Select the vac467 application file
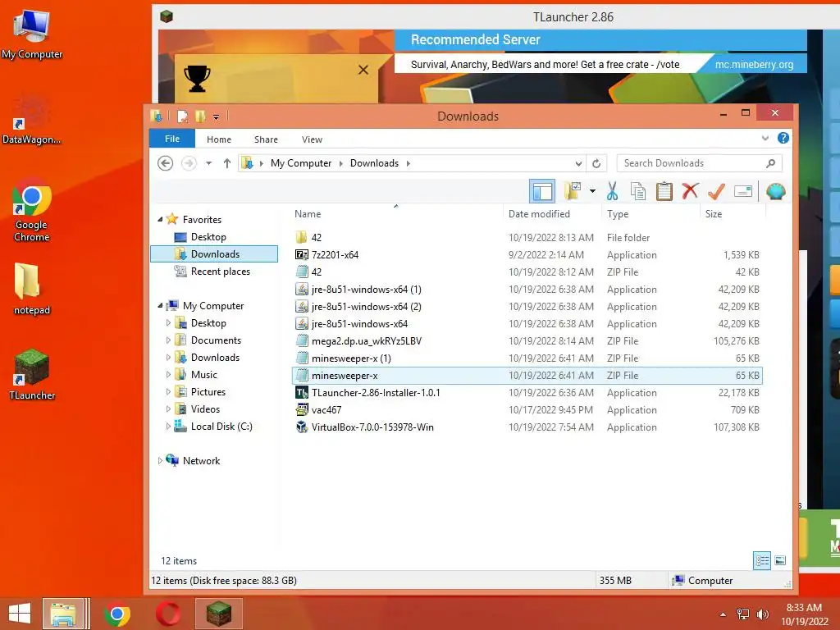This screenshot has height=630, width=840. pyautogui.click(x=527, y=410)
